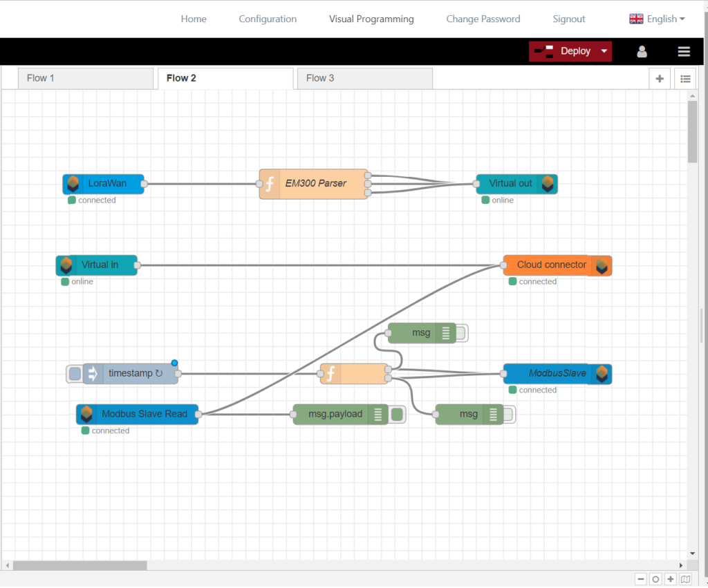Image resolution: width=708 pixels, height=588 pixels.
Task: Switch to the Flow 1 tab
Action: [86, 79]
